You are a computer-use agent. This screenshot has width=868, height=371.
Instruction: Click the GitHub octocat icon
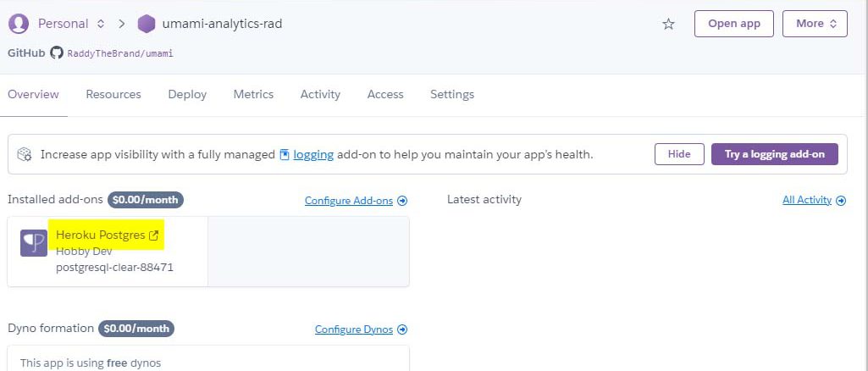(57, 53)
